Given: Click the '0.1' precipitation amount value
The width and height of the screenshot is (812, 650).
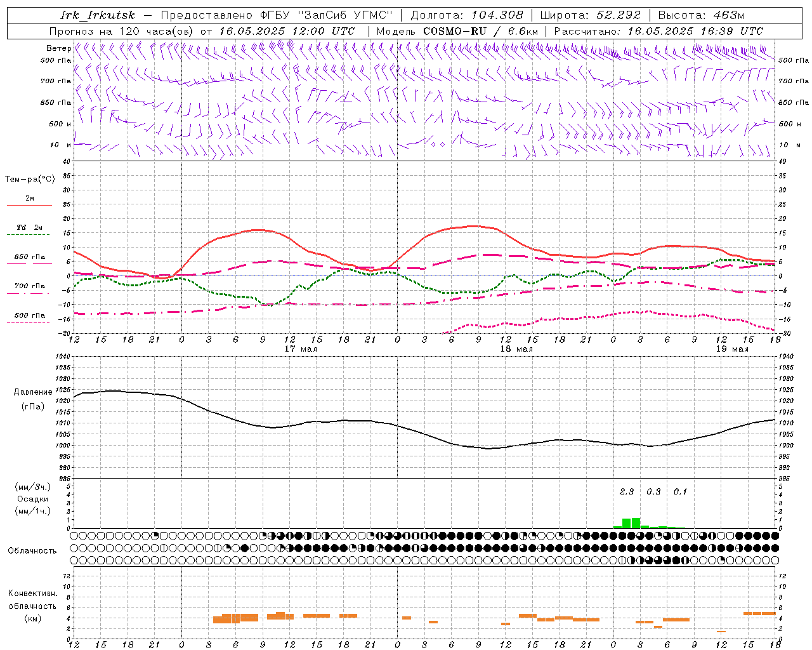Looking at the screenshot, I should click(680, 492).
